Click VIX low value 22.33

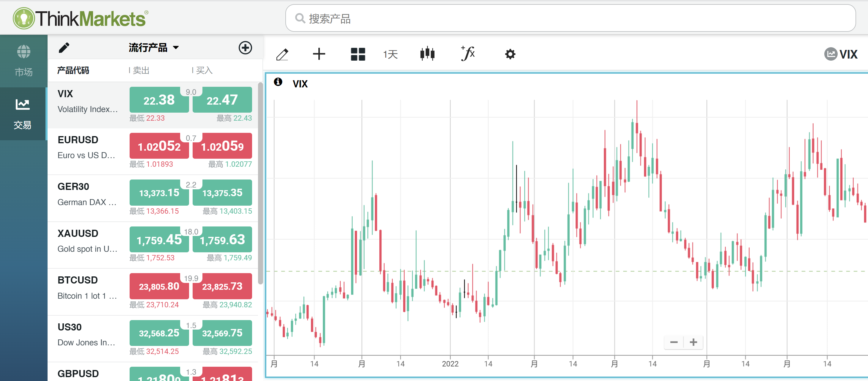pyautogui.click(x=155, y=118)
